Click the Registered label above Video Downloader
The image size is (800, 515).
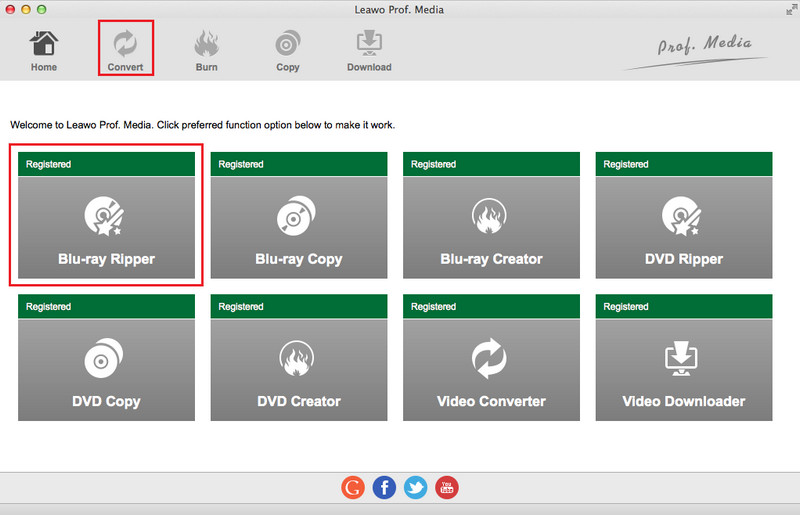click(x=626, y=307)
